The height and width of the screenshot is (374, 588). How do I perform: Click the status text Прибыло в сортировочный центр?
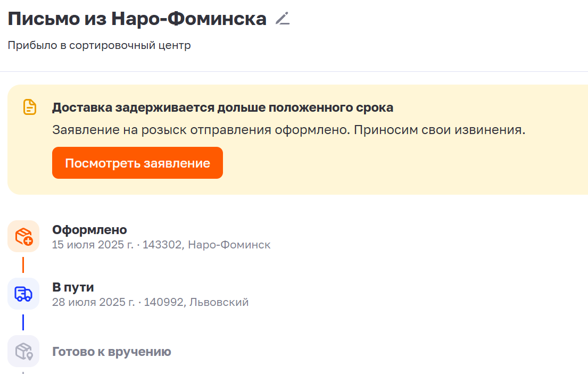(99, 45)
